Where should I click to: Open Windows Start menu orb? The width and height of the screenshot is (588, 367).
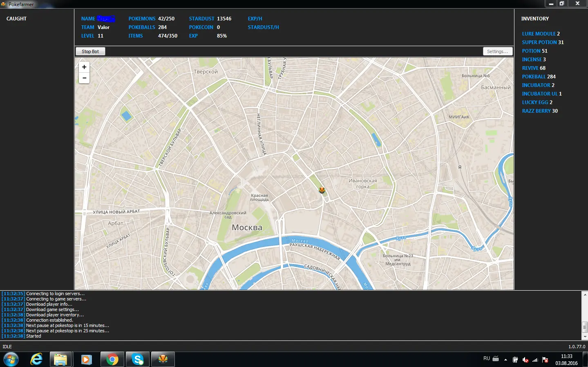11,359
